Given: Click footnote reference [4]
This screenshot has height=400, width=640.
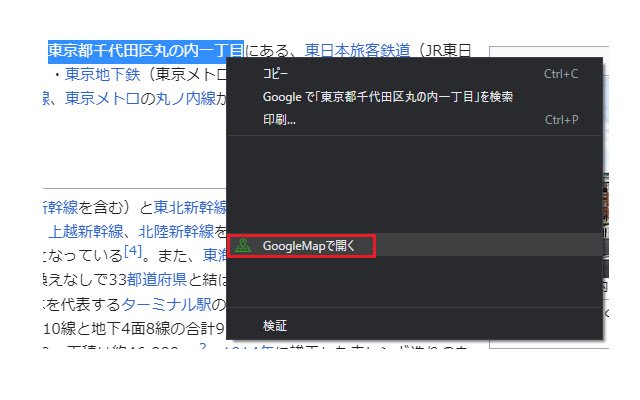Looking at the screenshot, I should click(133, 250).
